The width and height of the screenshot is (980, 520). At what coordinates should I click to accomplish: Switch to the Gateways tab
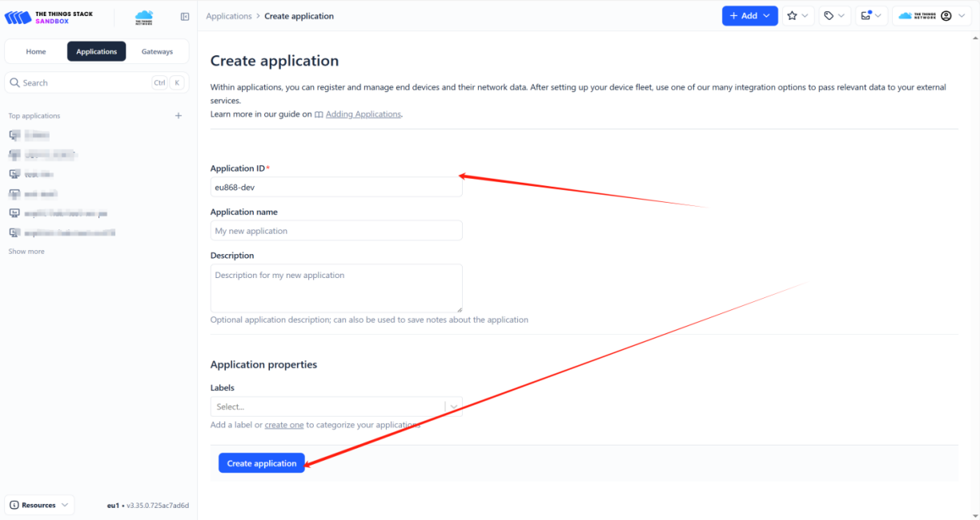click(157, 51)
